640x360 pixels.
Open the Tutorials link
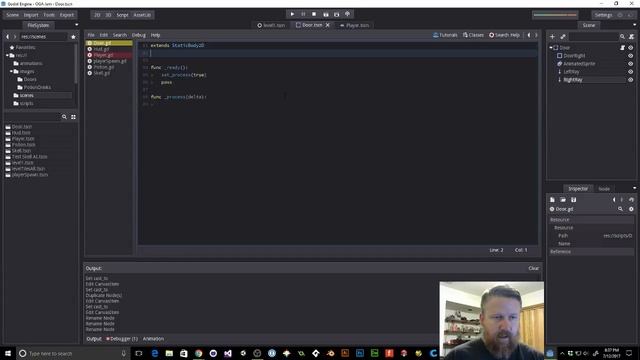[445, 35]
